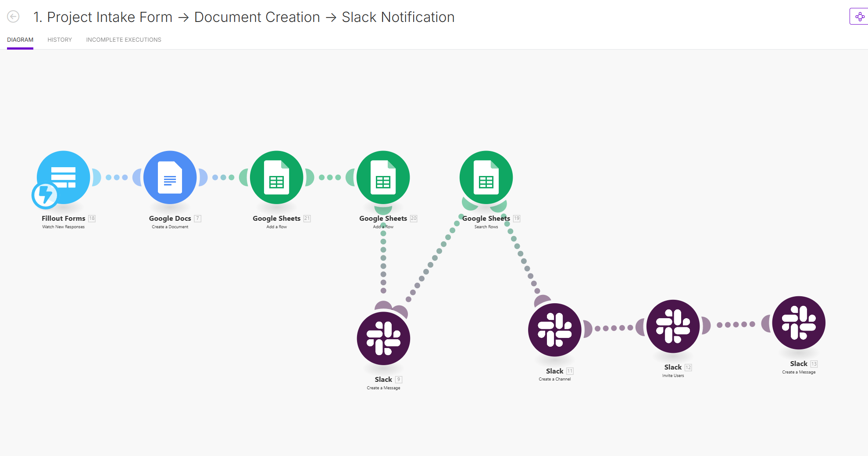Click the Fillout Forms label
The height and width of the screenshot is (456, 868).
(64, 218)
